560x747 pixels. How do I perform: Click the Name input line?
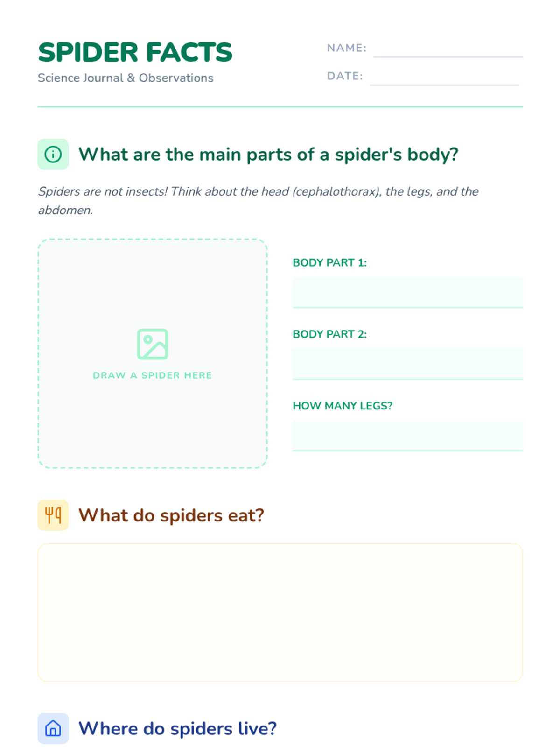tap(448, 49)
